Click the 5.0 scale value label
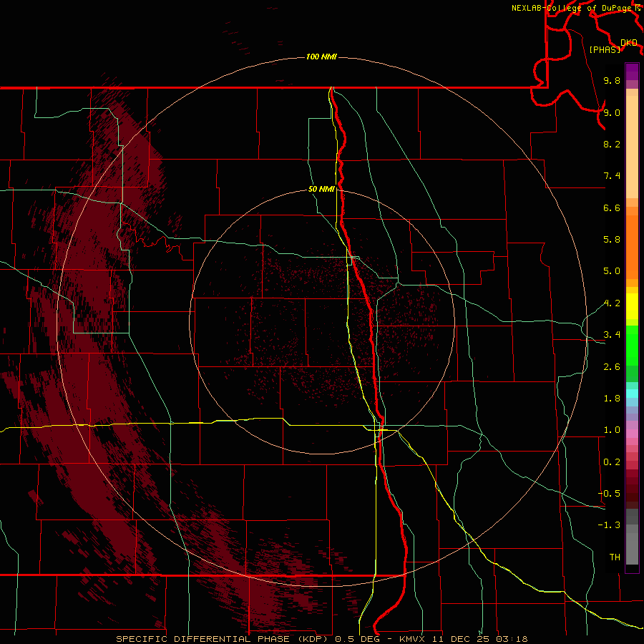644x644 pixels. [612, 271]
